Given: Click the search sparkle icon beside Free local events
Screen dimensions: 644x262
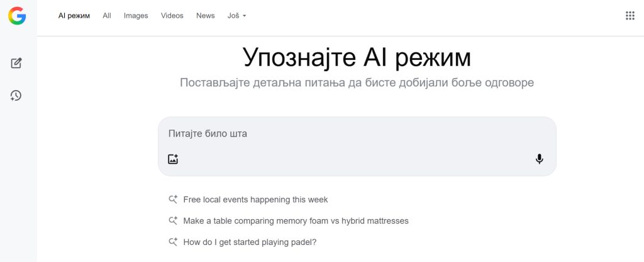Looking at the screenshot, I should (x=173, y=200).
